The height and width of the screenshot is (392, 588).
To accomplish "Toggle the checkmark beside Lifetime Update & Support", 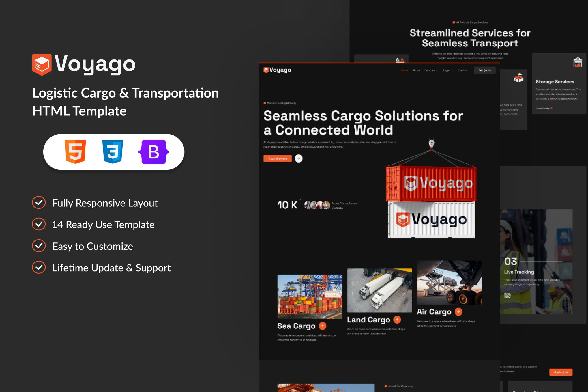I will coord(39,268).
